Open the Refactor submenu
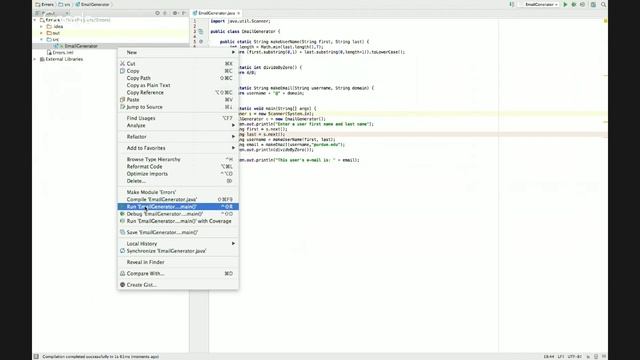Image resolution: width=640 pixels, height=360 pixels. pos(178,137)
